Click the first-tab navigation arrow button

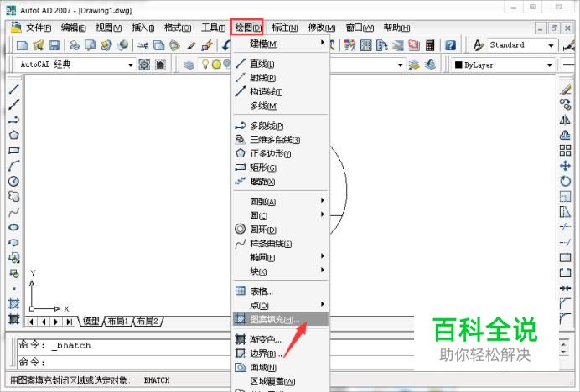tap(31, 322)
